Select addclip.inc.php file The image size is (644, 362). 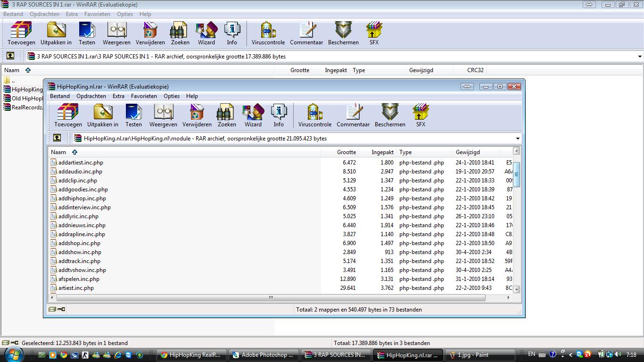click(78, 180)
